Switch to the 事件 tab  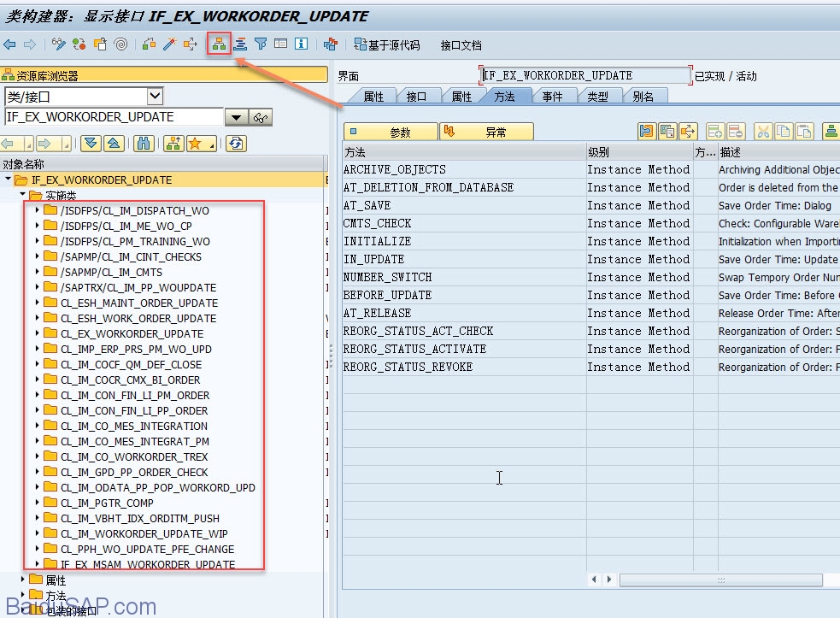coord(552,97)
